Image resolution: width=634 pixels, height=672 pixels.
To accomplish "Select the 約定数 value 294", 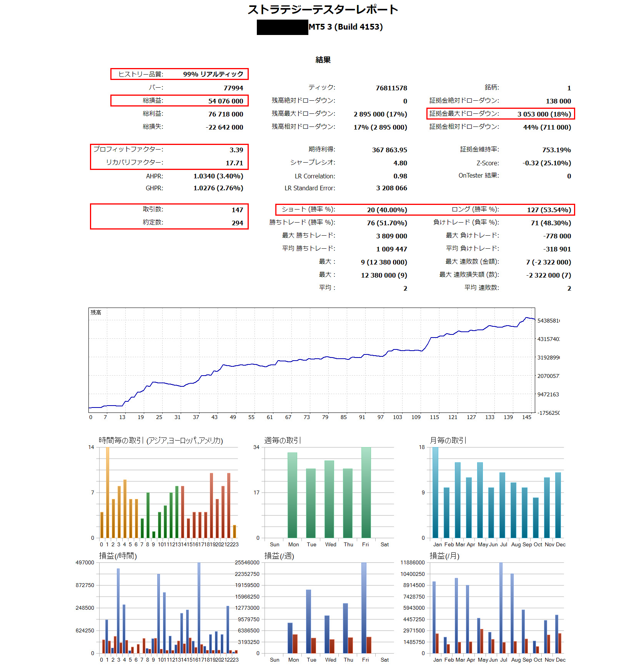I will click(237, 223).
